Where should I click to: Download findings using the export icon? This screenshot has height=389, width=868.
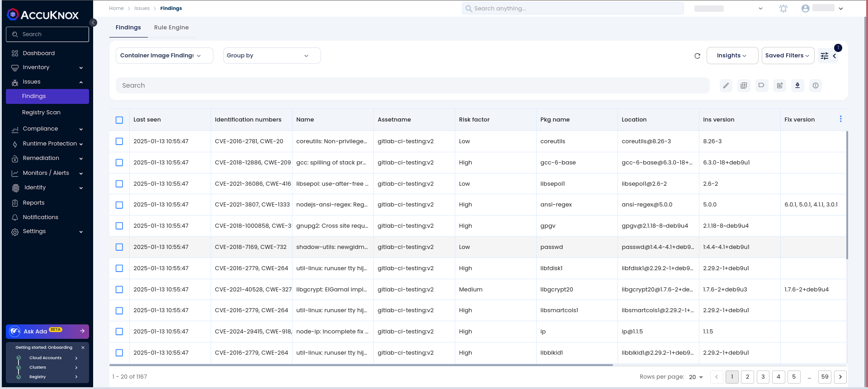[x=797, y=85]
